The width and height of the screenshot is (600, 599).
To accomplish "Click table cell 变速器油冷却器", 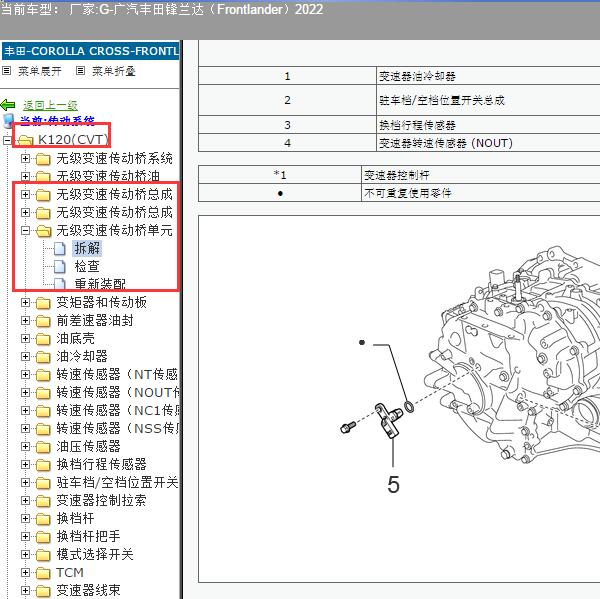I will click(x=488, y=76).
